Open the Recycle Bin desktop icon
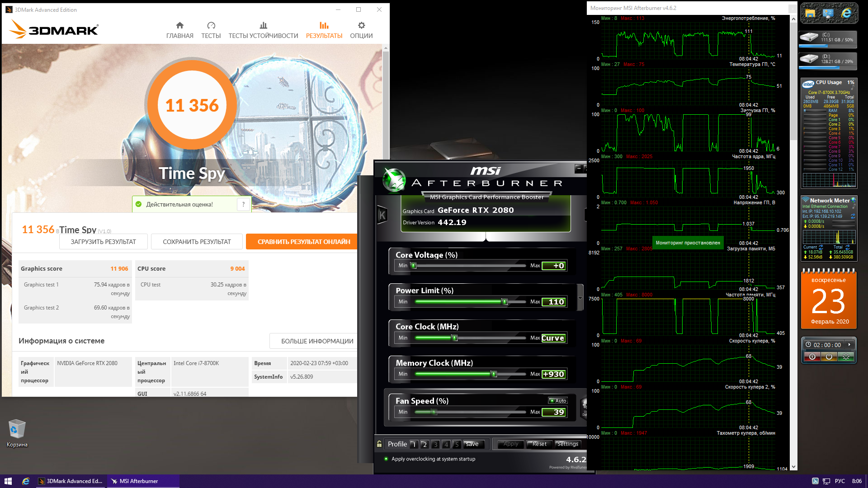The height and width of the screenshot is (488, 868). point(17,429)
